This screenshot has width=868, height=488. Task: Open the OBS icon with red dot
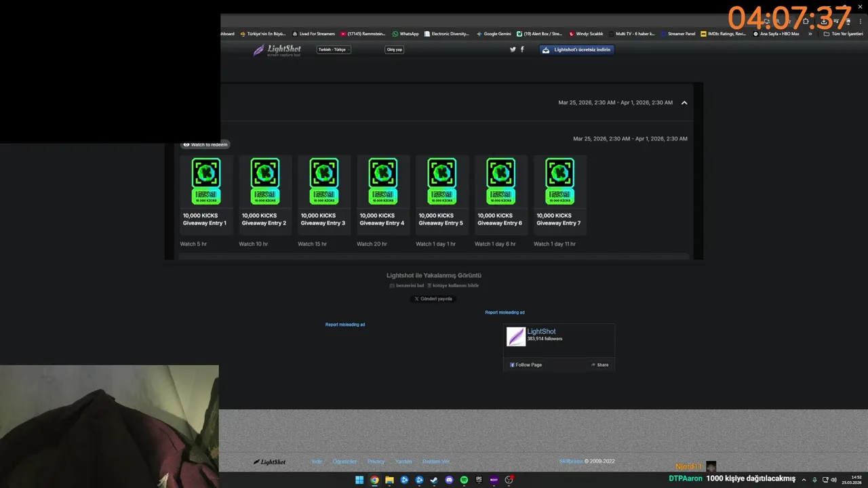pyautogui.click(x=509, y=480)
